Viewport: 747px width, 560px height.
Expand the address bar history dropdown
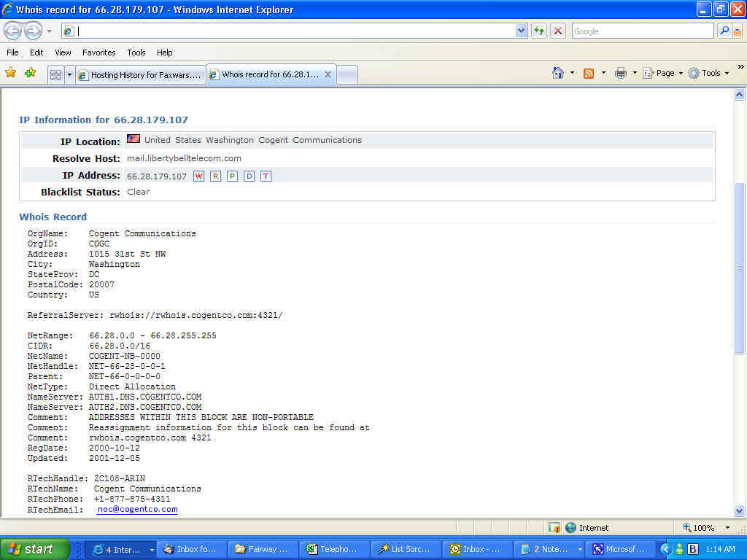[x=521, y=31]
